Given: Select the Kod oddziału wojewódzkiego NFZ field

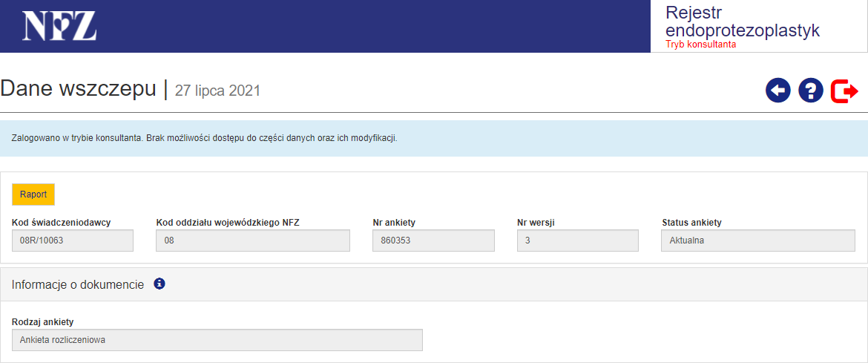Looking at the screenshot, I should click(253, 241).
